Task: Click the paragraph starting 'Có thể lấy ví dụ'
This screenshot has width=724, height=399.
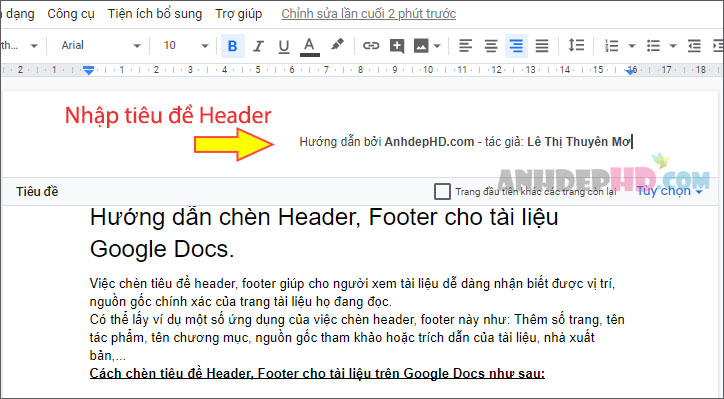Action: [357, 338]
